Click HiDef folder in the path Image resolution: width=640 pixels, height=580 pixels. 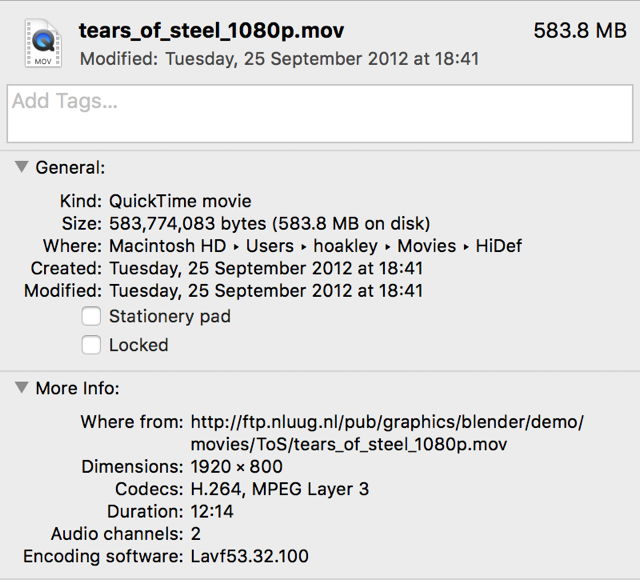coord(498,246)
